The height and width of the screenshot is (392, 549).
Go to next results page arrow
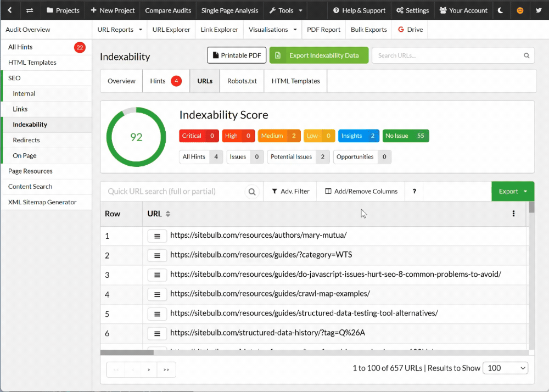[149, 369]
